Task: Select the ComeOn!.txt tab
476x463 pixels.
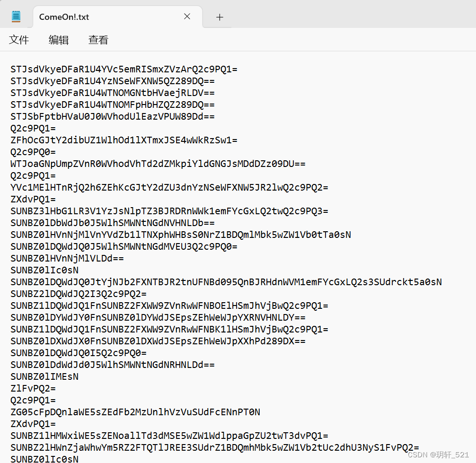Action: pyautogui.click(x=117, y=17)
